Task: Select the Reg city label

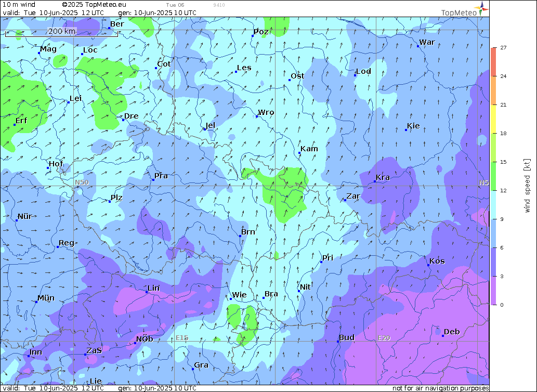Action: [67, 243]
